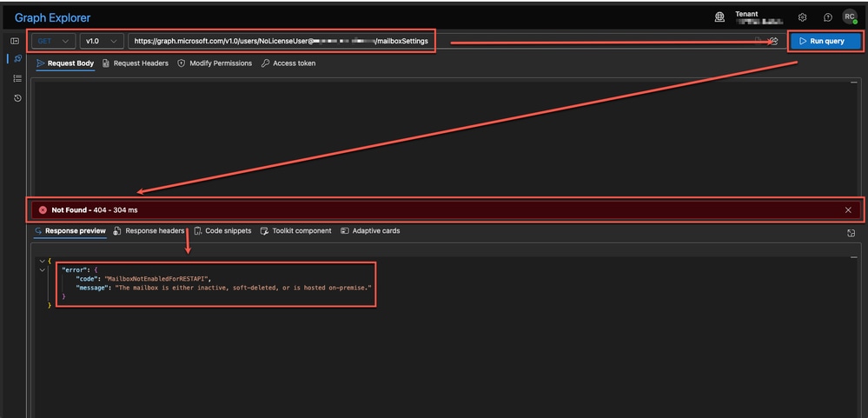Open the v1.0 API version dropdown

point(102,41)
